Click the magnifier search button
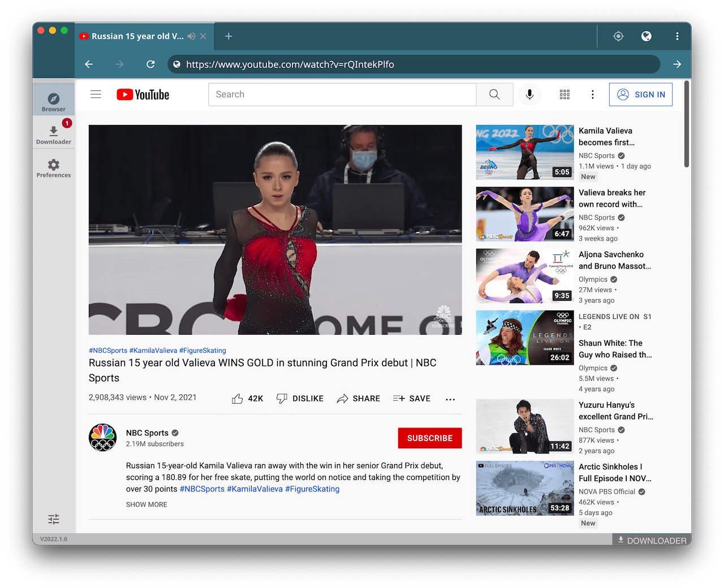The height and width of the screenshot is (588, 724). [494, 94]
